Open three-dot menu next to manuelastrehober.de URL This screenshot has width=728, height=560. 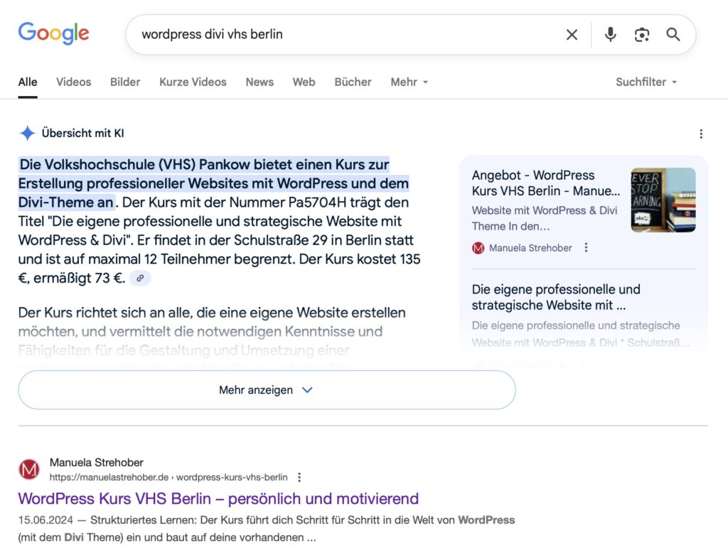coord(299,477)
